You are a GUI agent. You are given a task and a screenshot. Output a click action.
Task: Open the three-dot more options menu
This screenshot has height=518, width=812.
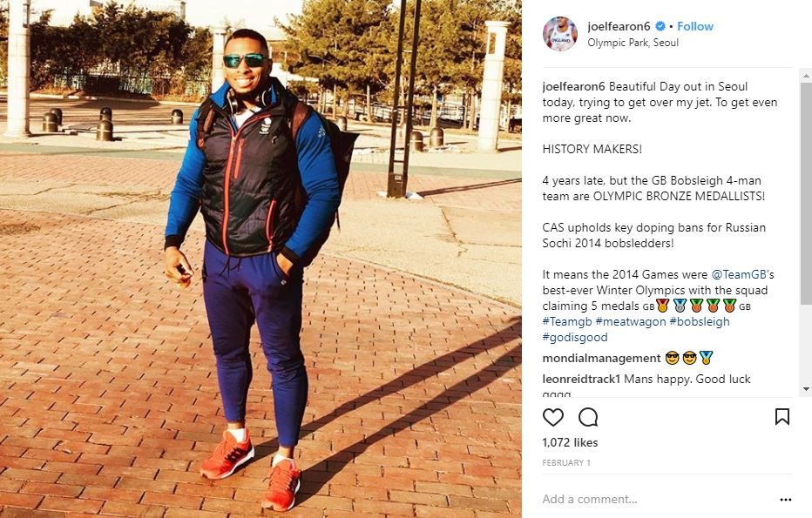coord(786,500)
